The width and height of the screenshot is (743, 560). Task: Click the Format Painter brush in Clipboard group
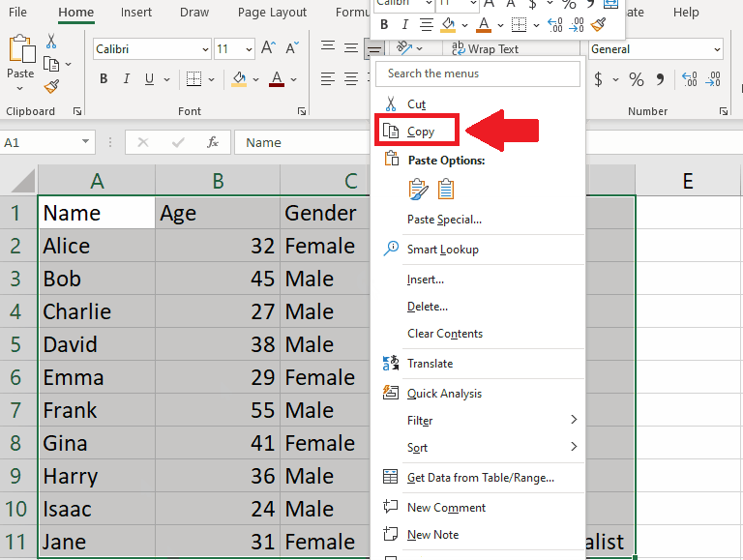[51, 85]
